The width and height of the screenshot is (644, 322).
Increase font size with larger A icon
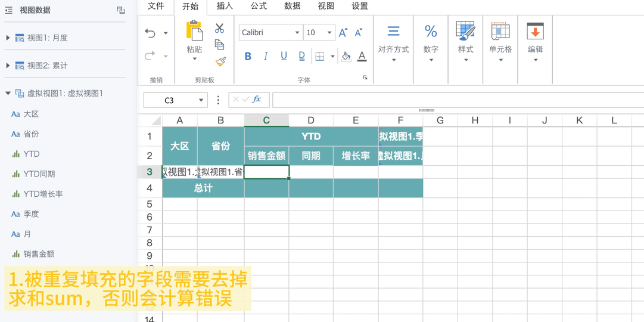tap(343, 32)
